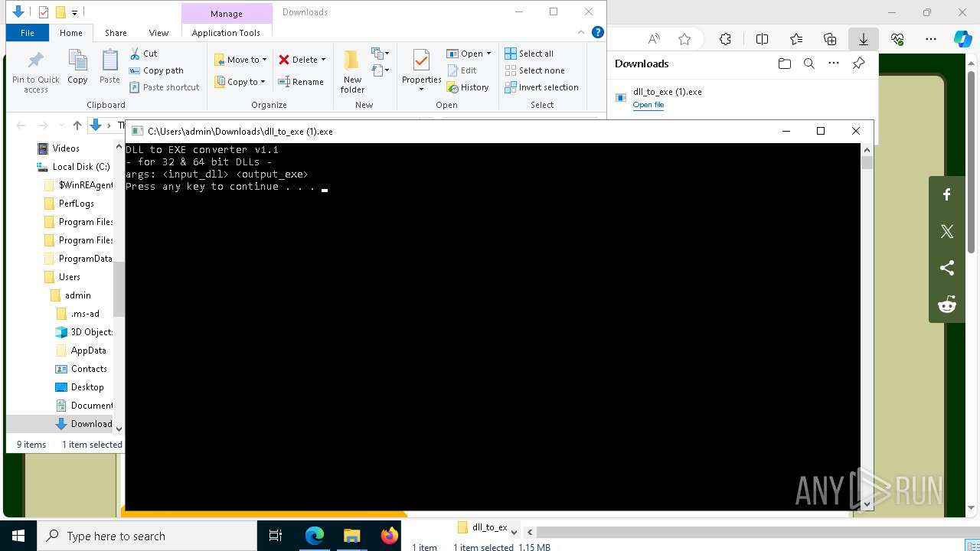Select the Contacts folder in tree
Image resolution: width=980 pixels, height=551 pixels.
click(81, 369)
